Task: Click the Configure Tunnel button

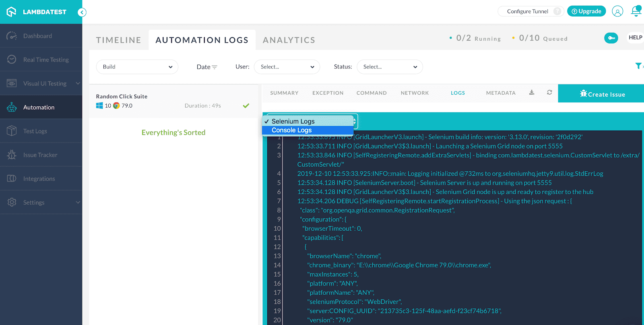Action: tap(530, 11)
